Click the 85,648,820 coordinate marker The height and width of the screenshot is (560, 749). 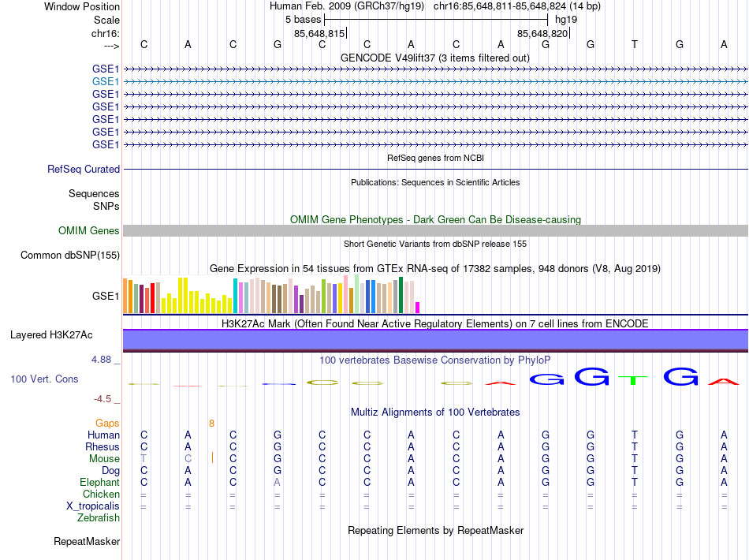pyautogui.click(x=542, y=33)
